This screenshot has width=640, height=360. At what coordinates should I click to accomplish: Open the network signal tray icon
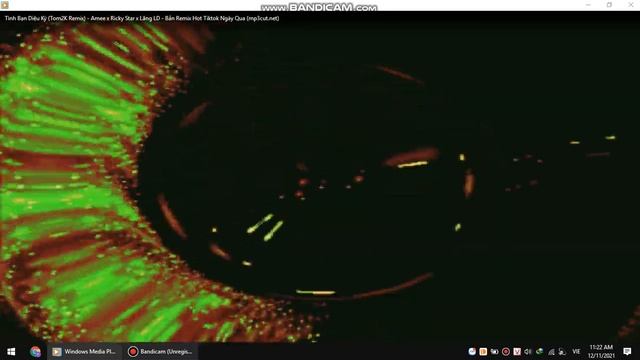click(551, 351)
